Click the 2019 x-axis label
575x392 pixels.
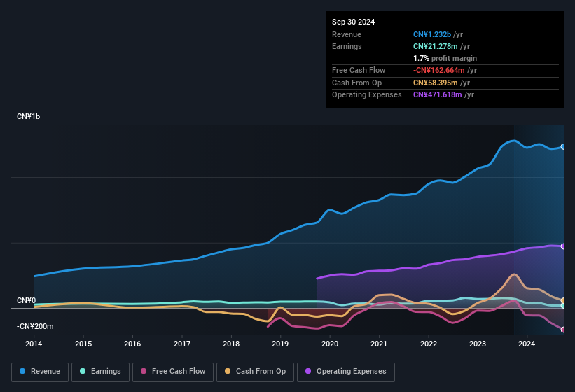(280, 344)
